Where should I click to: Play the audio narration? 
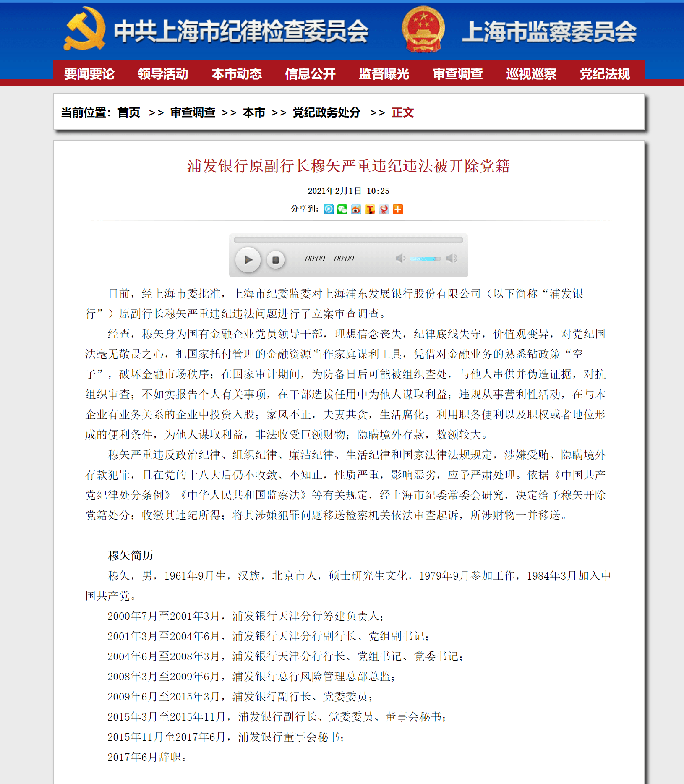[248, 260]
